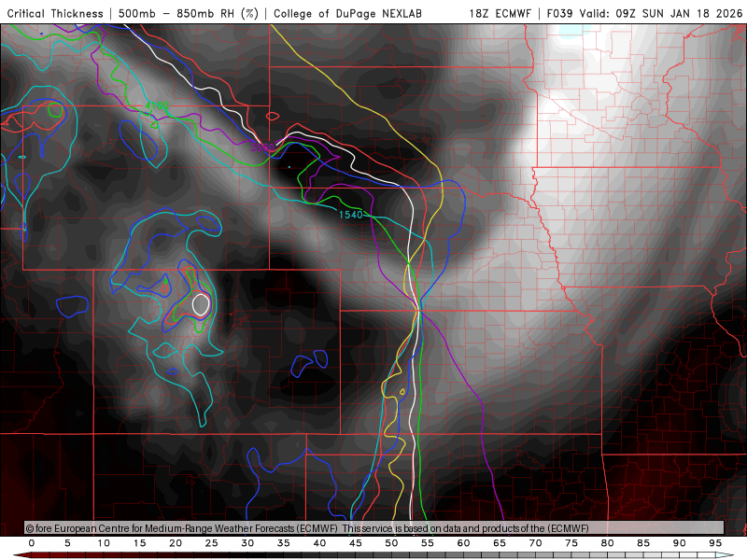
Task: Click the '80' colorbar tick label
Action: pos(607,543)
